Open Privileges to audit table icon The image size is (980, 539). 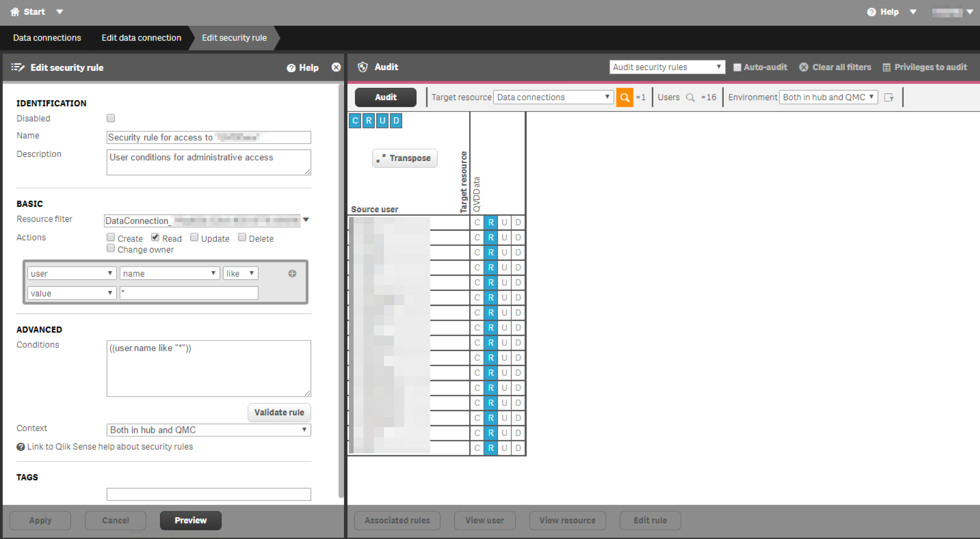click(886, 67)
